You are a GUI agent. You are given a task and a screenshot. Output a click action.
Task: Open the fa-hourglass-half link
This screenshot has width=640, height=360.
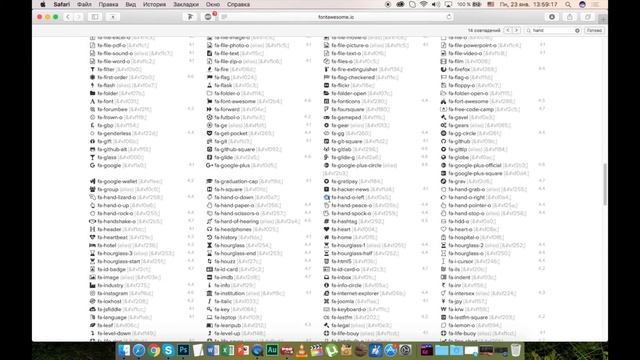(x=352, y=253)
